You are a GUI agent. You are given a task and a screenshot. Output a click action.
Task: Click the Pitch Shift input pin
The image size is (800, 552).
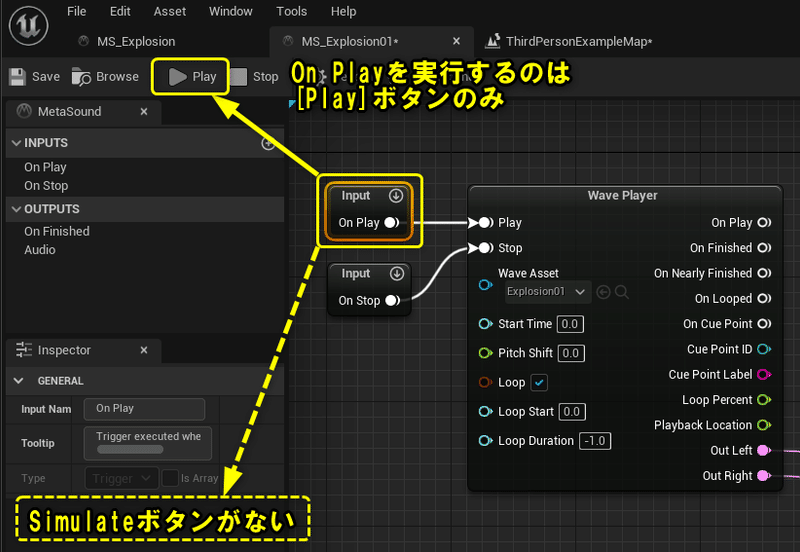coord(485,353)
